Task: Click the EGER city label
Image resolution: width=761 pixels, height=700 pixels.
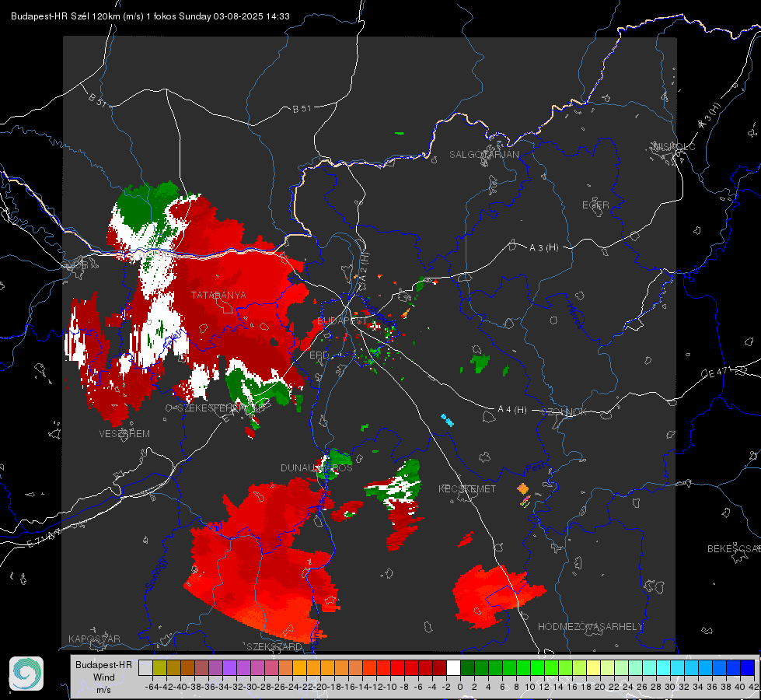Action: (595, 205)
